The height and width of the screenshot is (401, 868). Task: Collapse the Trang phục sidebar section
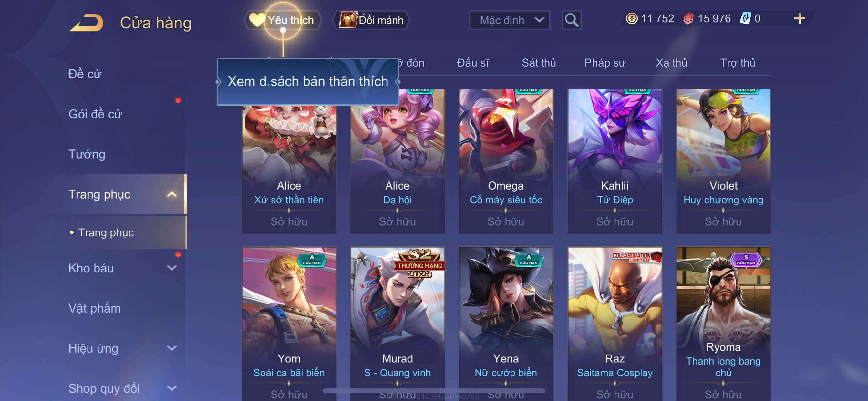[172, 194]
